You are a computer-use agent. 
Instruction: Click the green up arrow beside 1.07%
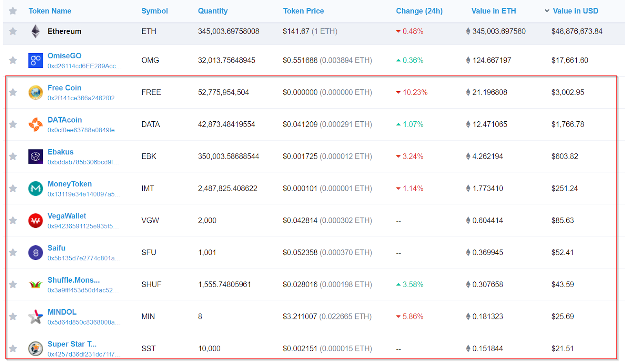398,124
